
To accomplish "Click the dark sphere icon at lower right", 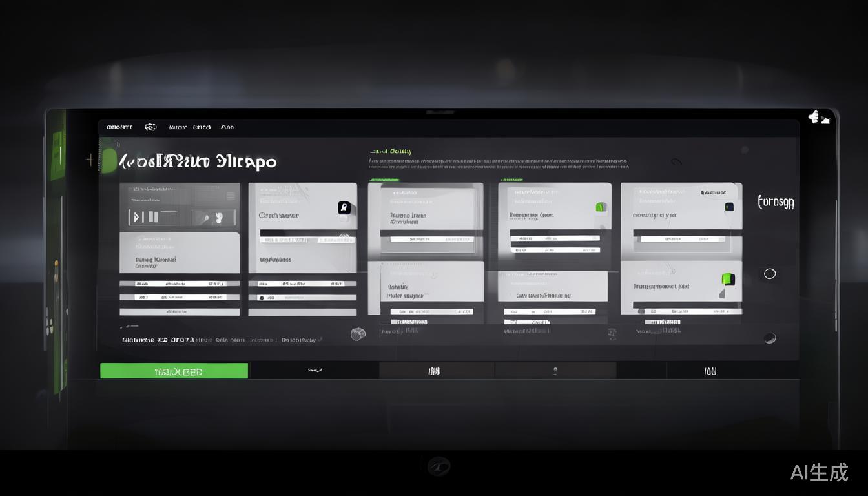I will [769, 338].
